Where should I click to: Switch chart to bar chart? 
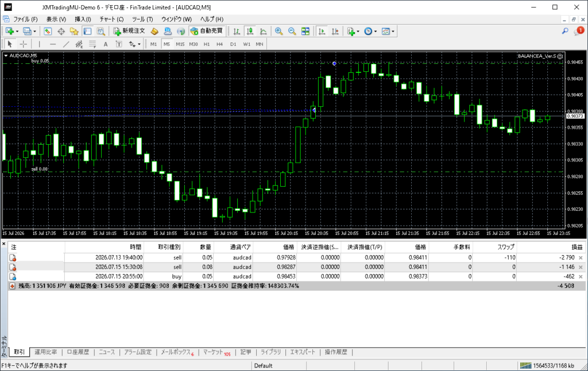237,31
